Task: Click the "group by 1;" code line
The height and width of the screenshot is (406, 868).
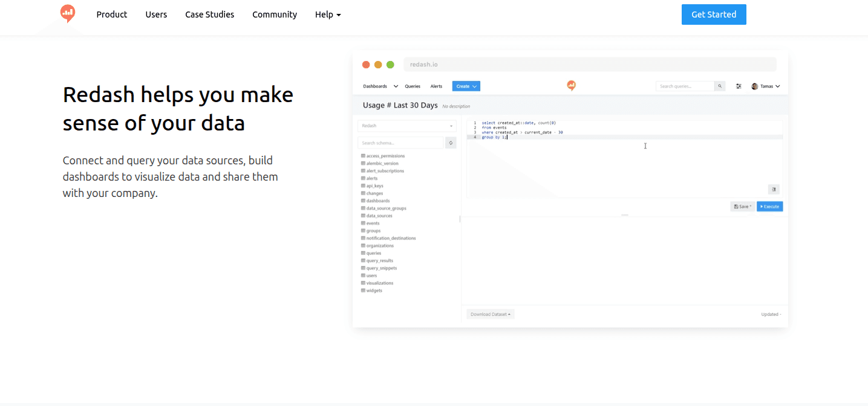Action: pyautogui.click(x=494, y=137)
